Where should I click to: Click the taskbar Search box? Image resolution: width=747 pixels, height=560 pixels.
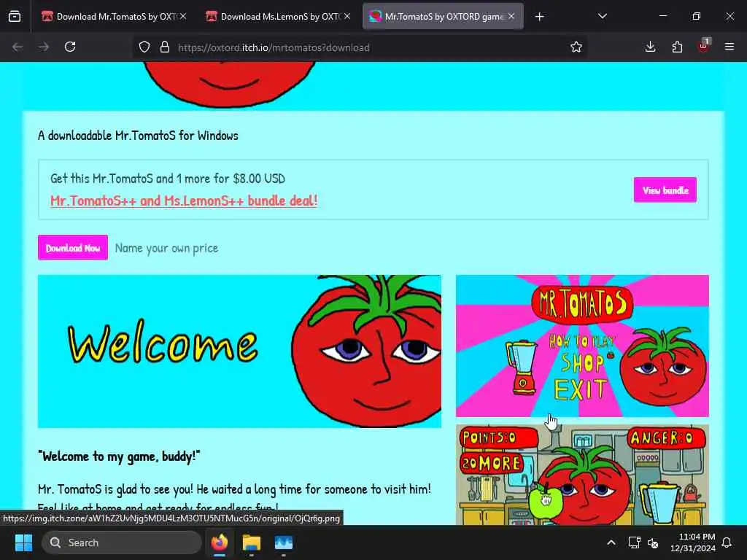[122, 542]
